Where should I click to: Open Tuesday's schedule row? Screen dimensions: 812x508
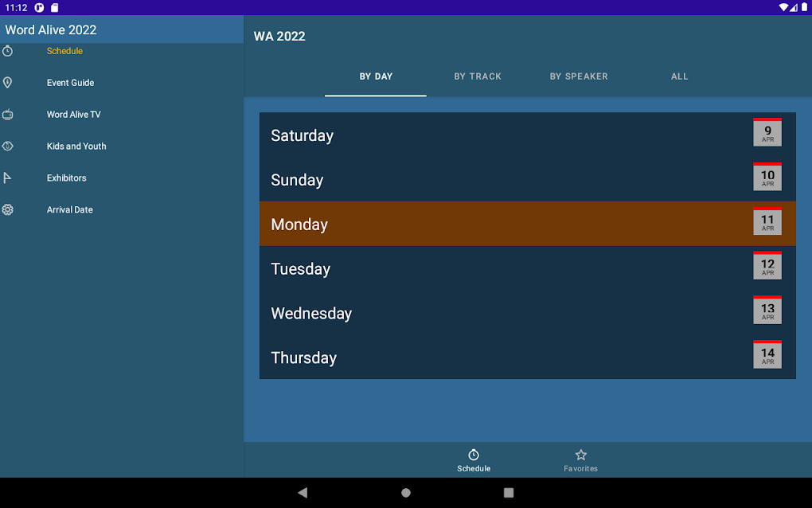pos(527,268)
